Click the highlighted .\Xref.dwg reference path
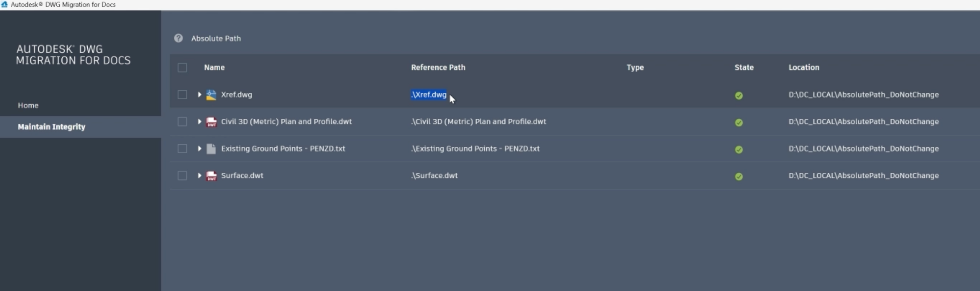Screen dimensions: 980x291 tap(429, 95)
